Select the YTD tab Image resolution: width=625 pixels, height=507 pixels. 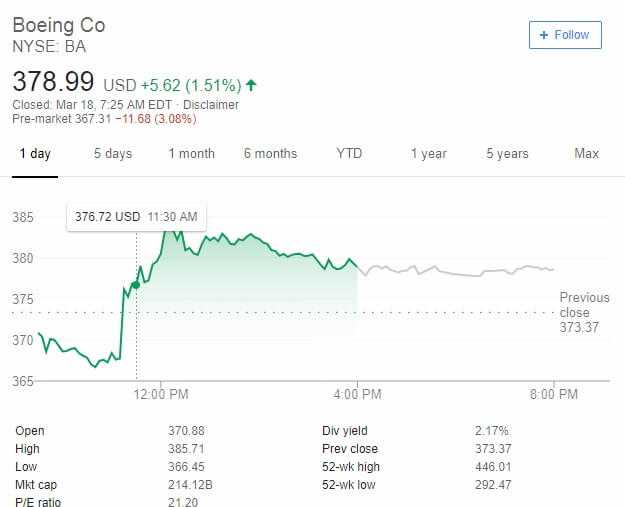point(349,153)
